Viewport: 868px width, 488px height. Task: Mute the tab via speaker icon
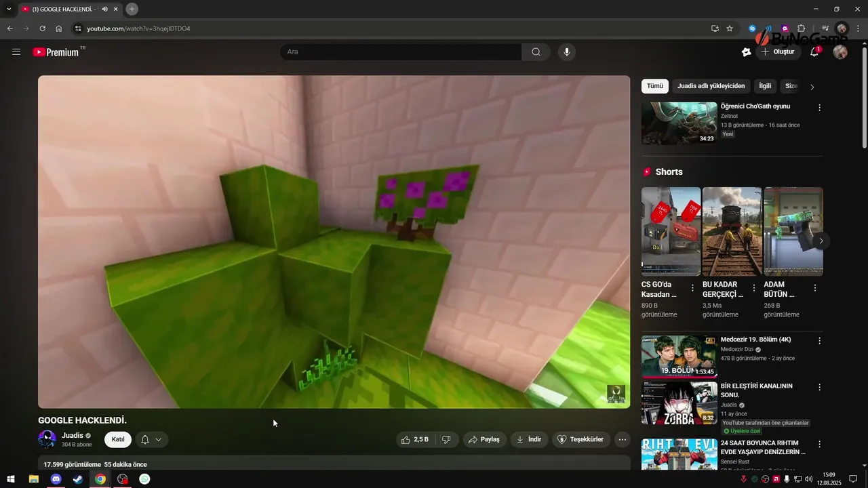click(104, 9)
